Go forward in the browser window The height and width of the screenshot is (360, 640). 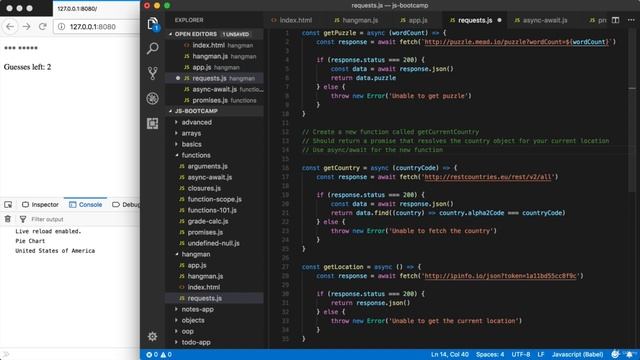(x=27, y=27)
